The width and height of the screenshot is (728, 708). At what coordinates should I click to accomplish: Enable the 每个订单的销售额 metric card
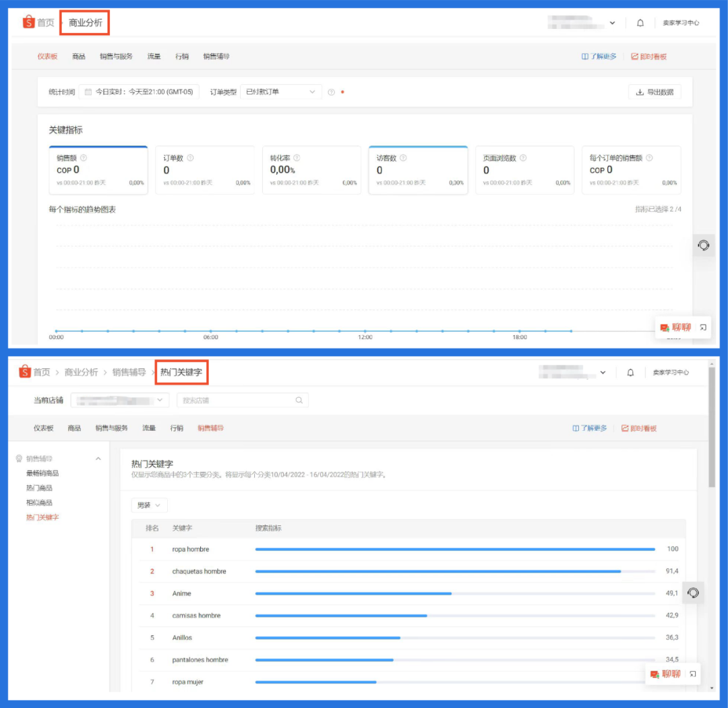tap(631, 170)
